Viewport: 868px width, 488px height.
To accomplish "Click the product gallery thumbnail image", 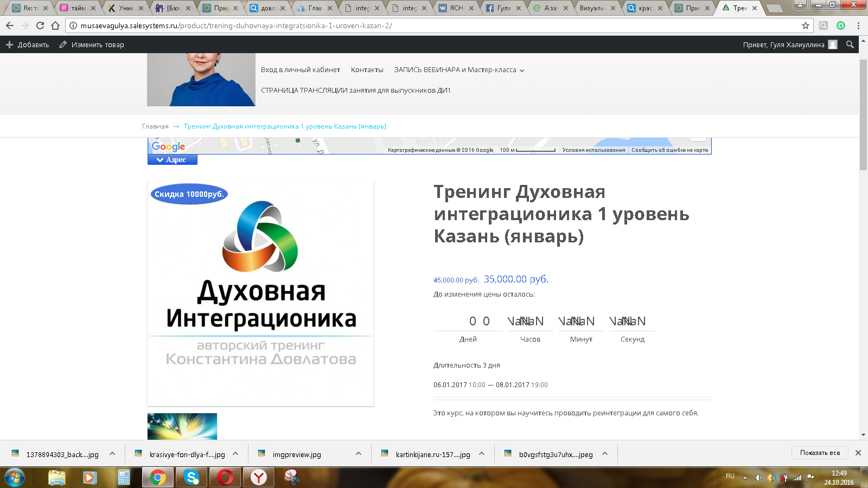I will pyautogui.click(x=182, y=426).
